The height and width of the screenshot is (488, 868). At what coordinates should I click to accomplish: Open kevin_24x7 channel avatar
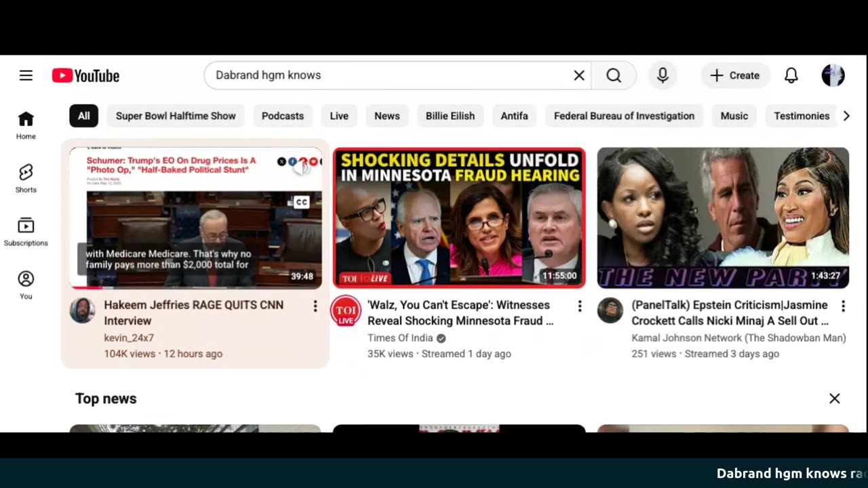[82, 310]
